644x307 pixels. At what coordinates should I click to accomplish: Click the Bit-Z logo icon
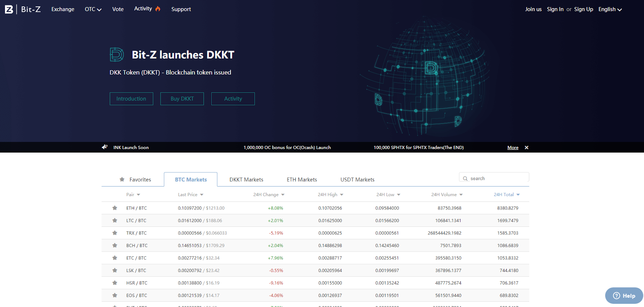point(9,9)
